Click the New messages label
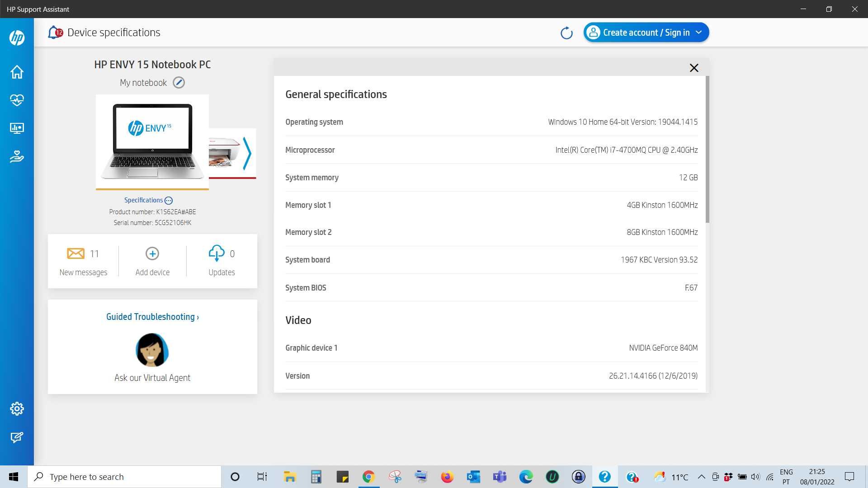 (x=83, y=272)
